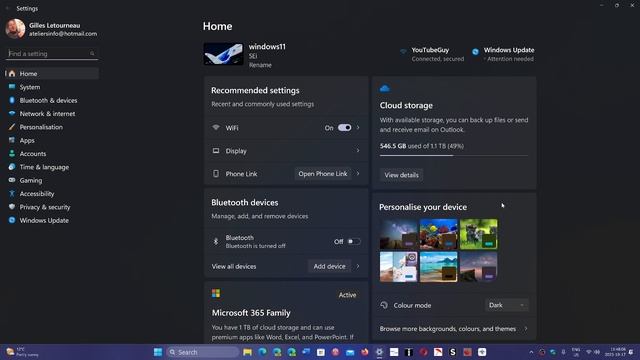
Task: Open the System settings icon in sidebar
Action: pyautogui.click(x=12, y=87)
